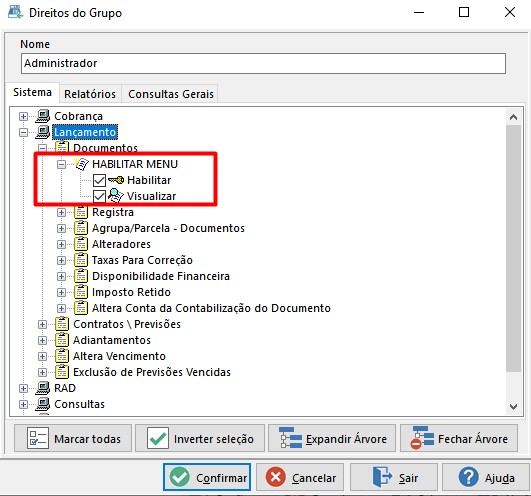The width and height of the screenshot is (531, 496).
Task: Click the computer icon beside RAD
Action: pos(43,388)
